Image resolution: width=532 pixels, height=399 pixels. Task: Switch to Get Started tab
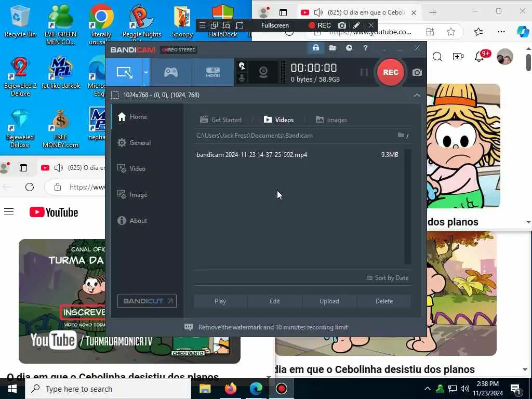[221, 120]
